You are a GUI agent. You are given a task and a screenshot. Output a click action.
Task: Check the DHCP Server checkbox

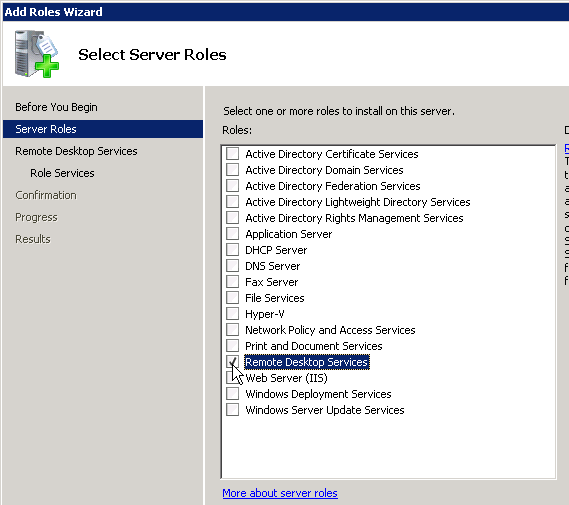(232, 250)
